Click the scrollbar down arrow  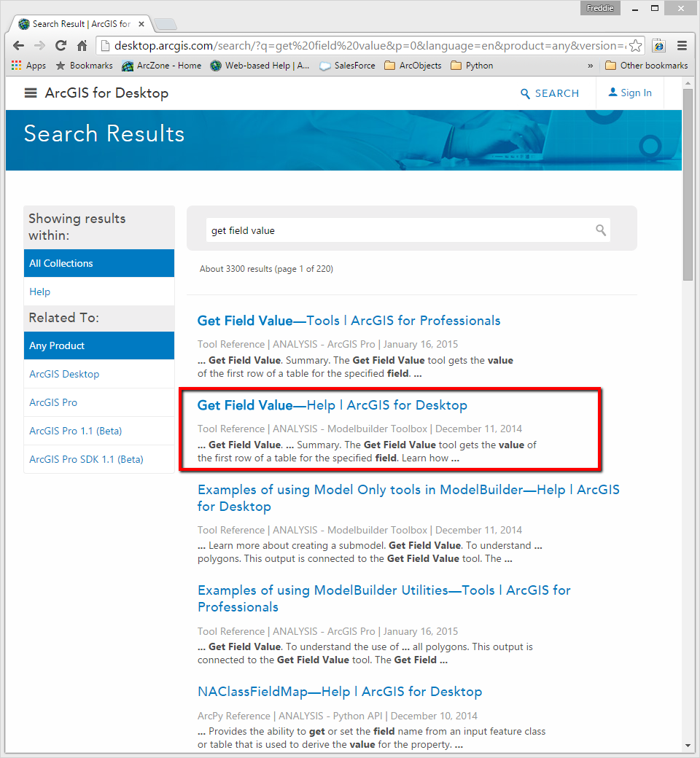point(688,746)
